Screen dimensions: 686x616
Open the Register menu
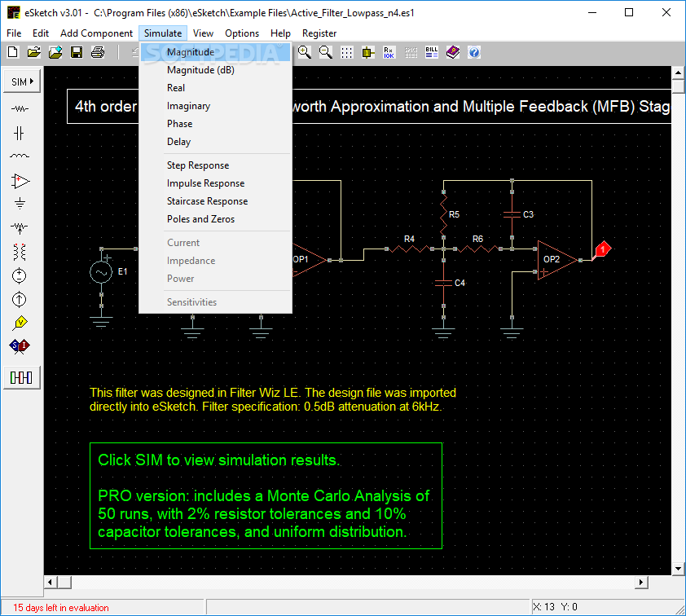pos(319,33)
